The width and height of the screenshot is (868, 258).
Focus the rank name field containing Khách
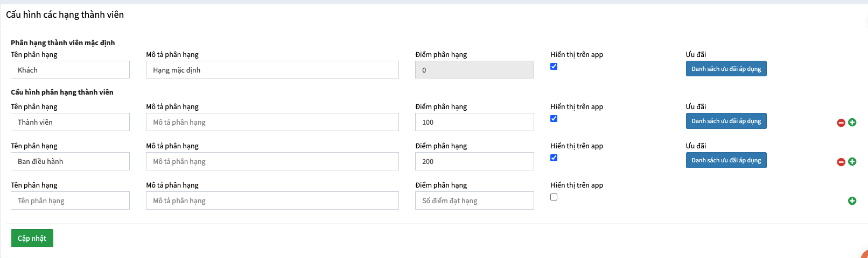tap(70, 70)
